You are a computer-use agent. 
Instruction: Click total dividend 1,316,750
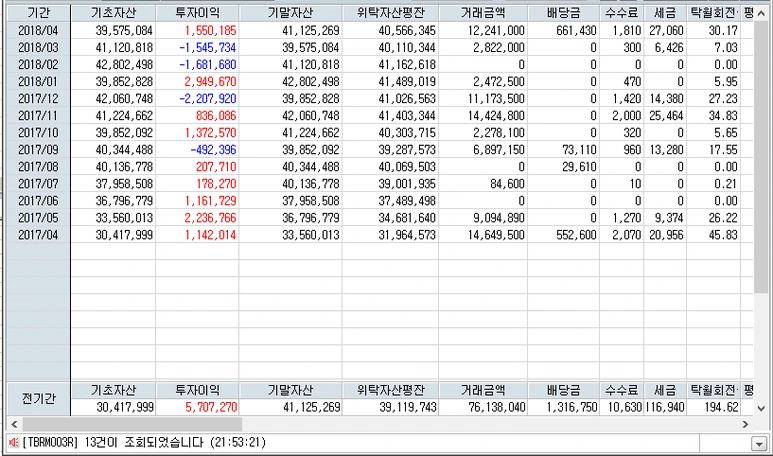pyautogui.click(x=572, y=407)
